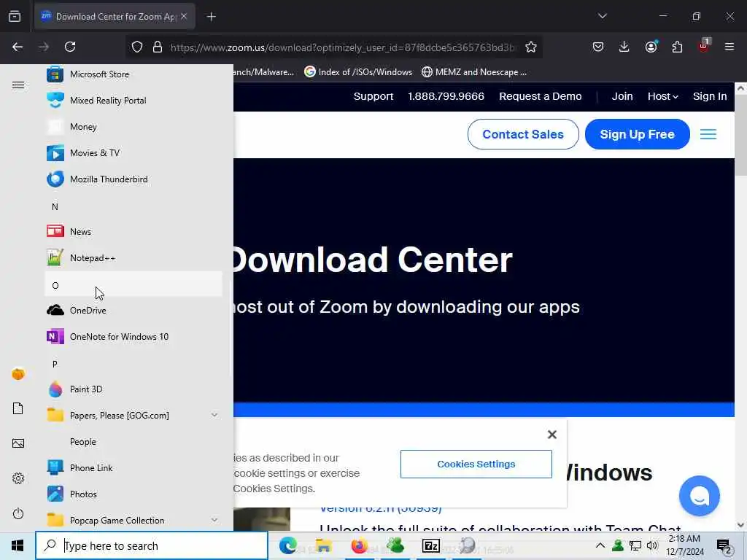747x560 pixels.
Task: Open uBlock Origin extension icon
Action: (704, 46)
